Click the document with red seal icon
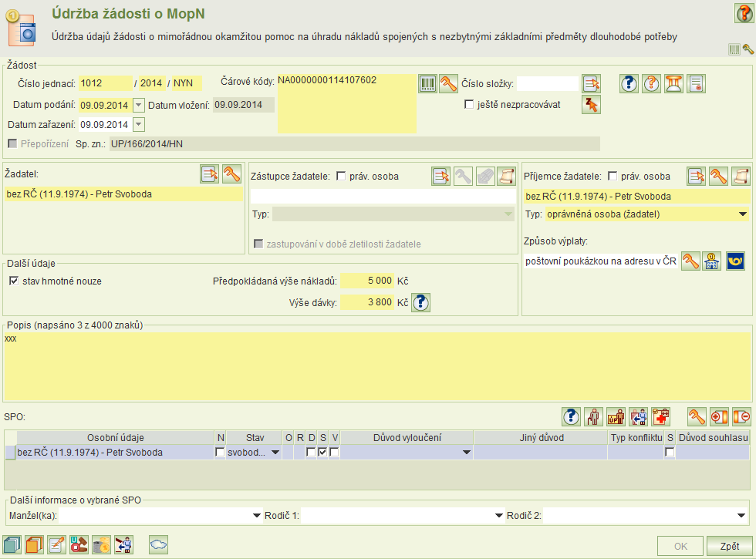Viewport: 756px width, 559px height. pos(696,84)
